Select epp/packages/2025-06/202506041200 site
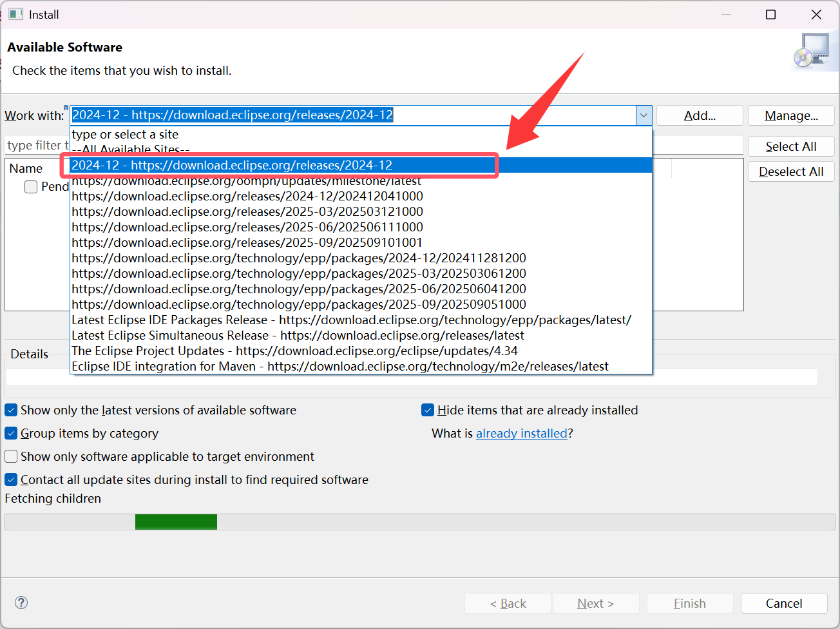This screenshot has height=629, width=840. (361, 289)
